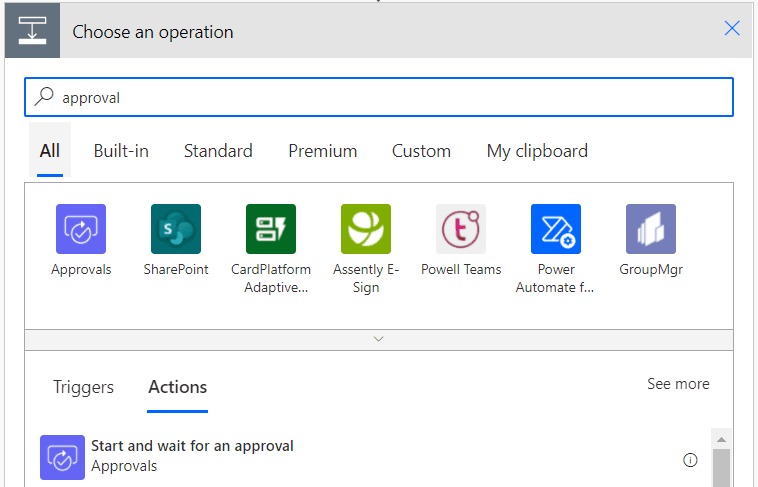758x487 pixels.
Task: Pick the CardPlatform Adaptive connector icon
Action: click(271, 229)
